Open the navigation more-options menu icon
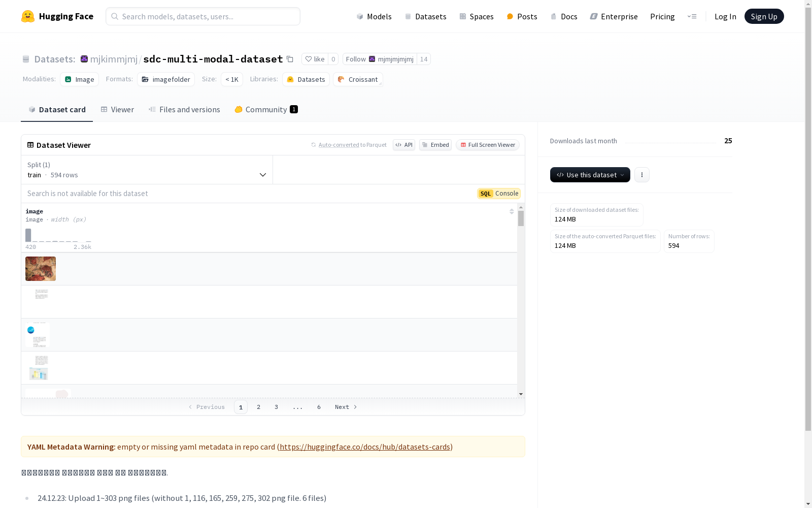The width and height of the screenshot is (812, 508). tap(692, 16)
